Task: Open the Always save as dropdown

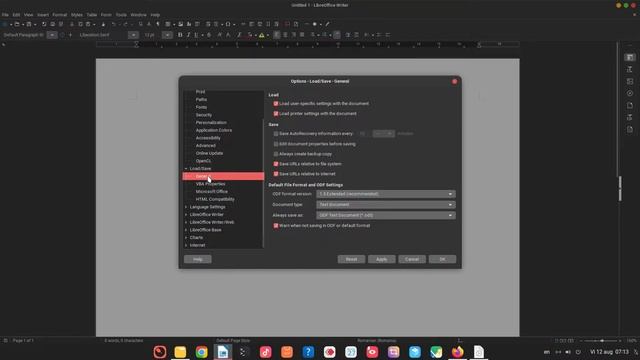Action: point(386,215)
